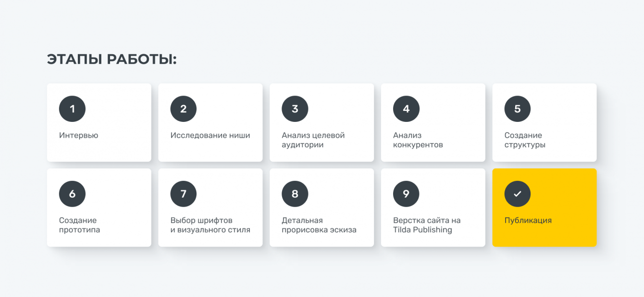The width and height of the screenshot is (644, 297).
Task: Click Выбор шрифтов и визуального стиля text
Action: (210, 225)
